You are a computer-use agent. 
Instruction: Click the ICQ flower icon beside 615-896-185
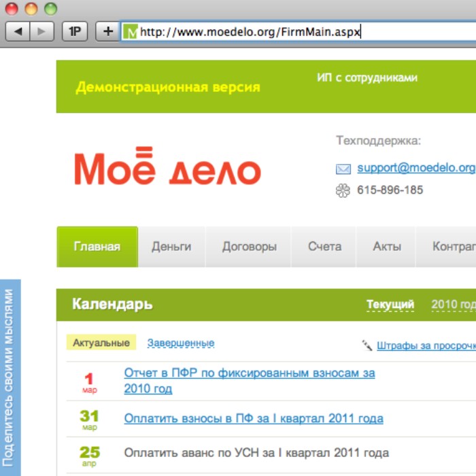[343, 190]
